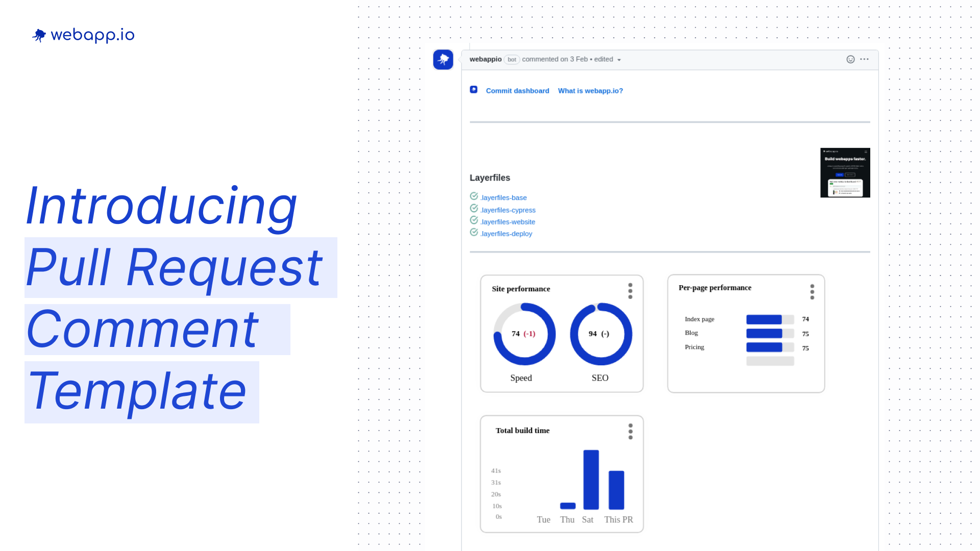The height and width of the screenshot is (551, 980).
Task: Click the SEO score donut chart
Action: point(601,334)
